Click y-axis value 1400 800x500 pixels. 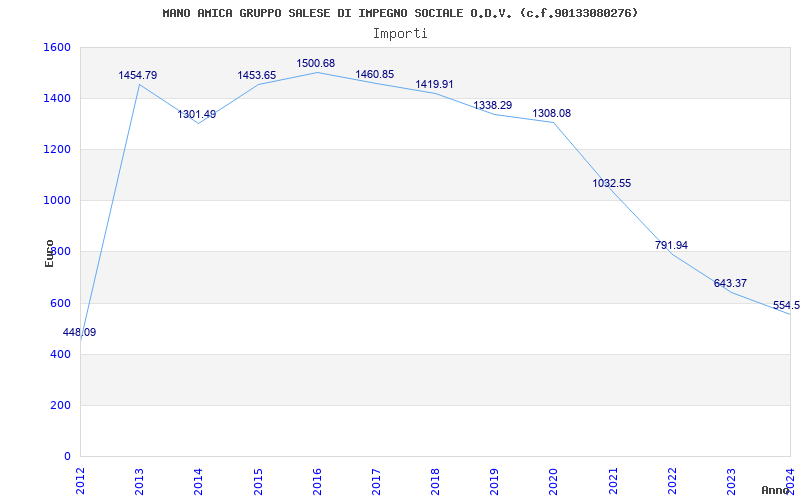[x=57, y=98]
